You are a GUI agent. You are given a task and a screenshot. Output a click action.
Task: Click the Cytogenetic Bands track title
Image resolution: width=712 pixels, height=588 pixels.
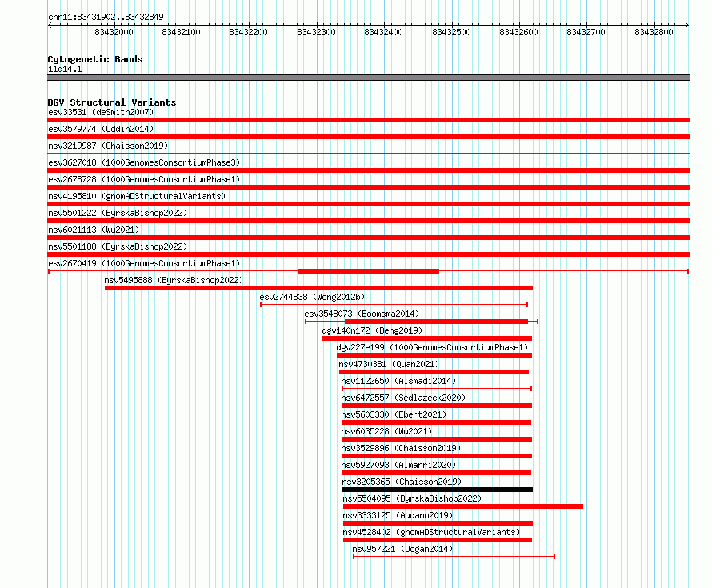(95, 59)
